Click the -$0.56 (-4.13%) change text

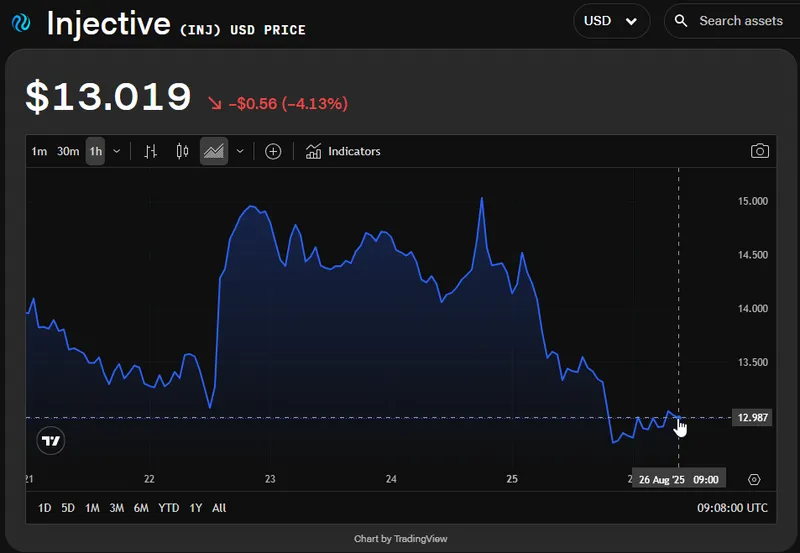tap(288, 104)
